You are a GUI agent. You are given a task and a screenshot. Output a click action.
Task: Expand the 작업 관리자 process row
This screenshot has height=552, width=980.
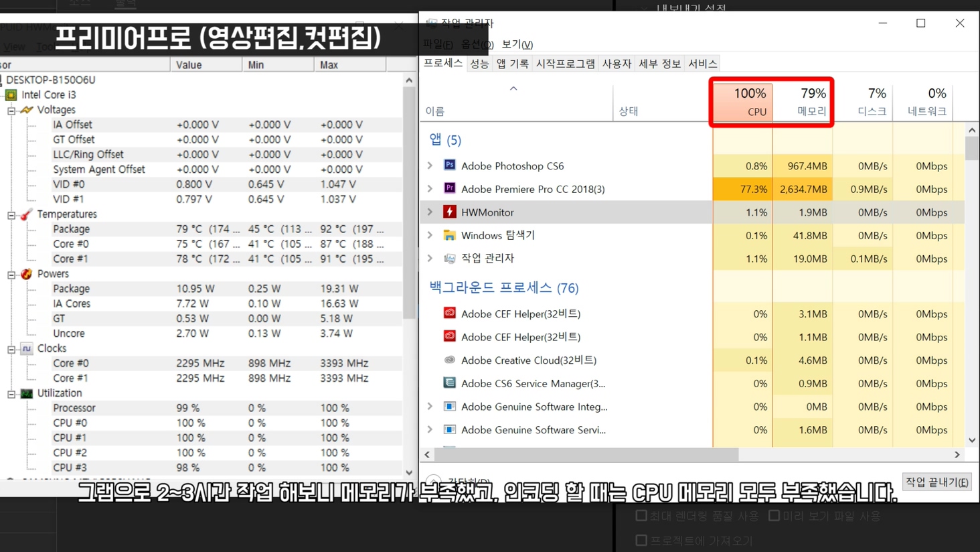click(430, 258)
